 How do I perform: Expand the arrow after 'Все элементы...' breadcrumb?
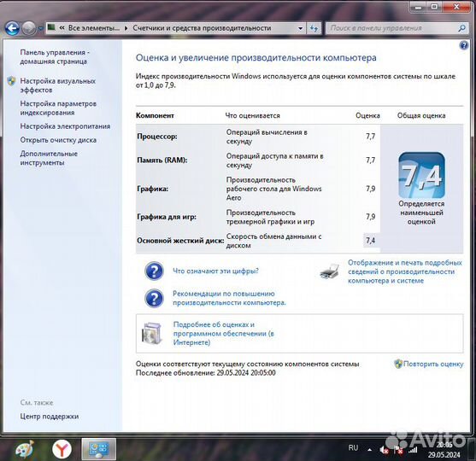pyautogui.click(x=126, y=28)
